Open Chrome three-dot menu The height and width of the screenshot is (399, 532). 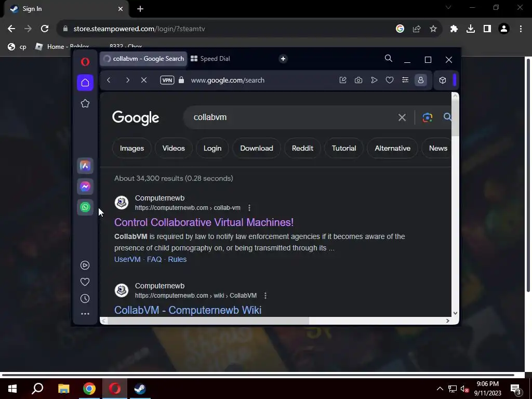coord(521,29)
